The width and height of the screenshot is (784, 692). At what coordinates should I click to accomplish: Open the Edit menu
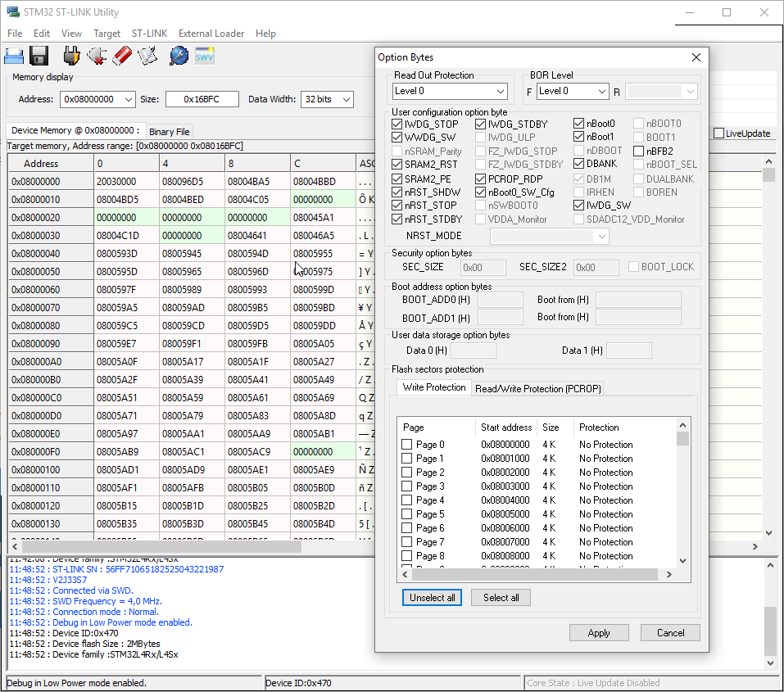42,34
